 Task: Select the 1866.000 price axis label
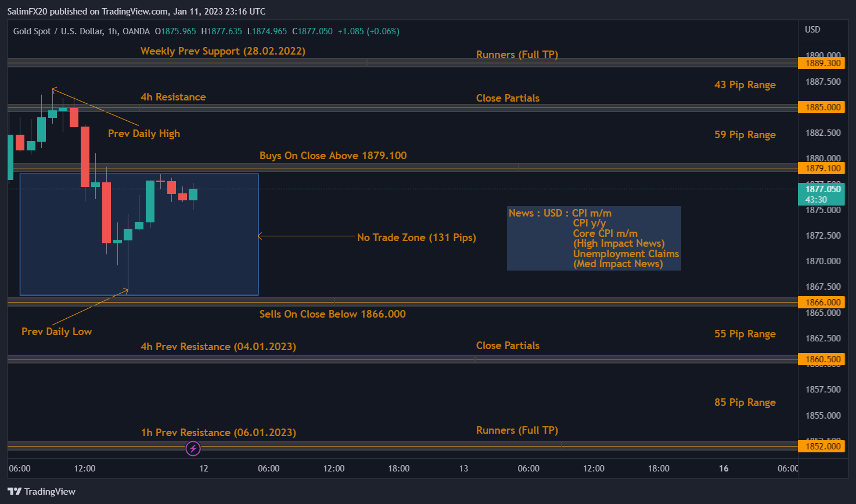822,303
